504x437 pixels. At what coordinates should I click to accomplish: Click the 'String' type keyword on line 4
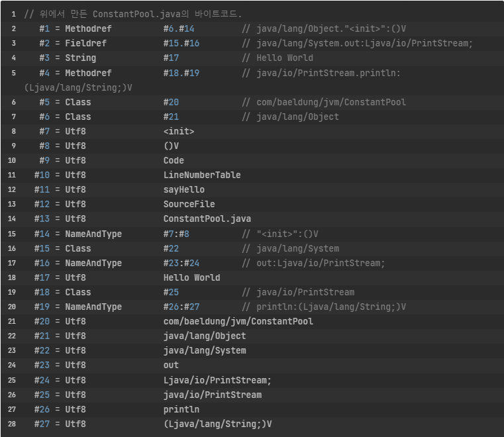pos(81,58)
